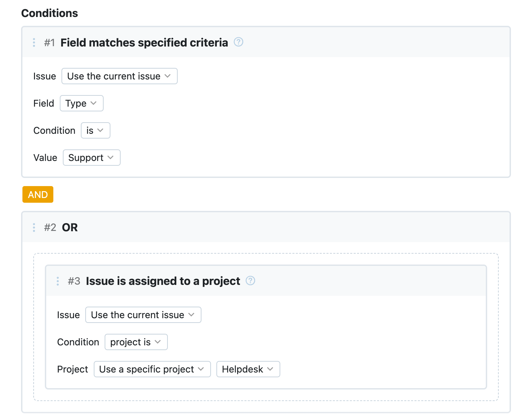This screenshot has height=417, width=532.
Task: Click the OR group header label
Action: pyautogui.click(x=70, y=228)
